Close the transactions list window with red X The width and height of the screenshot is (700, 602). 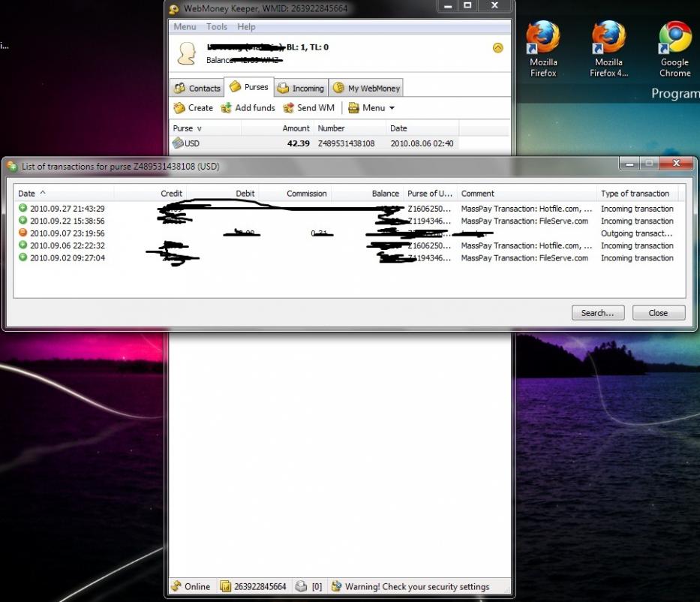coord(677,164)
